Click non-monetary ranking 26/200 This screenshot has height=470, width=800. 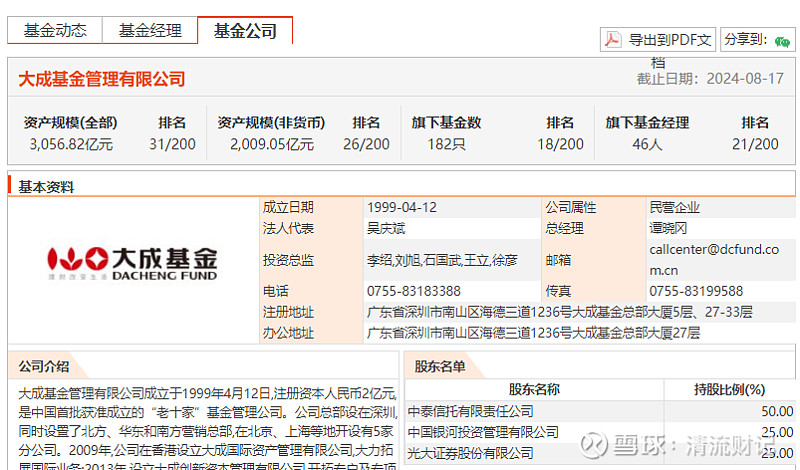click(x=366, y=144)
